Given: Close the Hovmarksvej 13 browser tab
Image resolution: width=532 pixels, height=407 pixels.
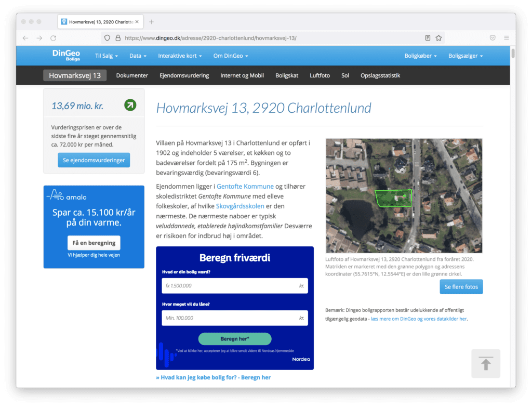Looking at the screenshot, I should point(137,22).
